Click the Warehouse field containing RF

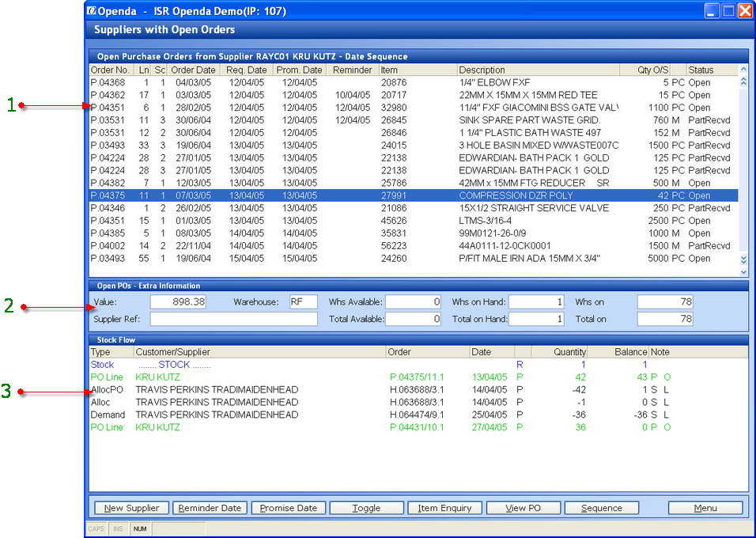click(x=303, y=302)
